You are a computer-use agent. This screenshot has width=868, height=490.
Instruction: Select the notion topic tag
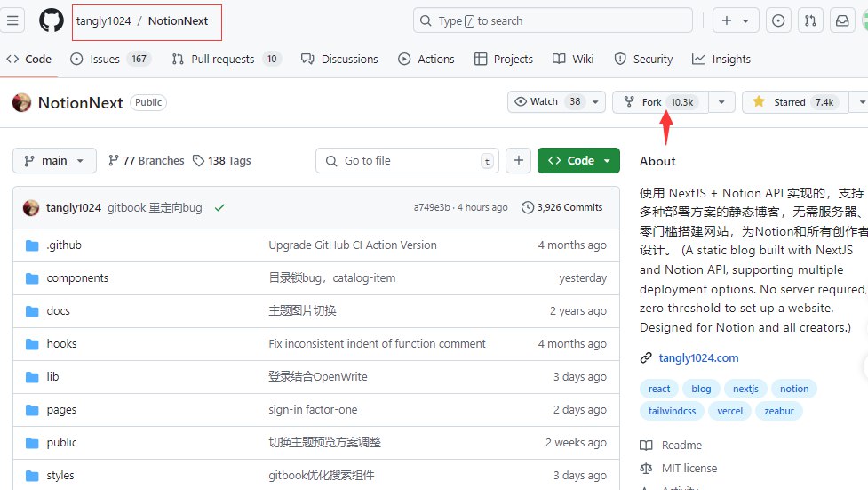794,390
